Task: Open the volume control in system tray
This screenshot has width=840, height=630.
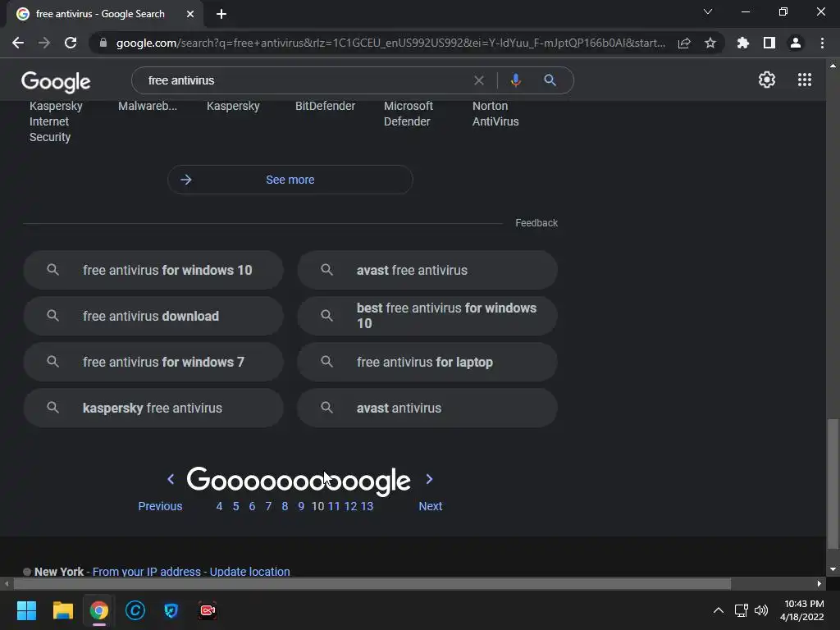Action: pyautogui.click(x=760, y=610)
